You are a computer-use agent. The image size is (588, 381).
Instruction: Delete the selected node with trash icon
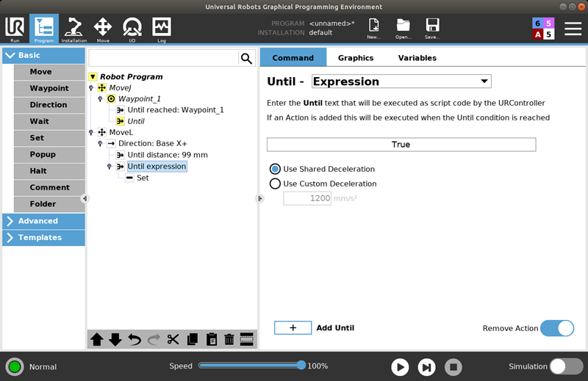tap(229, 339)
